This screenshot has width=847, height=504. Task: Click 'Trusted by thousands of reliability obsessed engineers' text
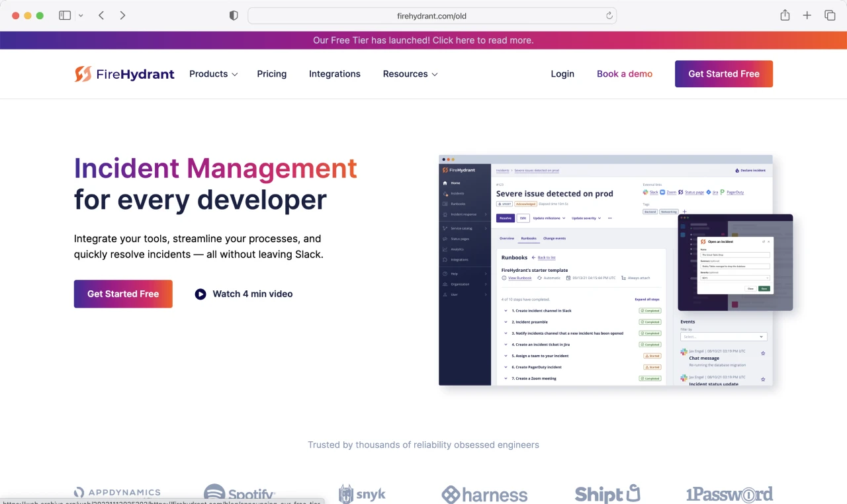[x=423, y=445]
